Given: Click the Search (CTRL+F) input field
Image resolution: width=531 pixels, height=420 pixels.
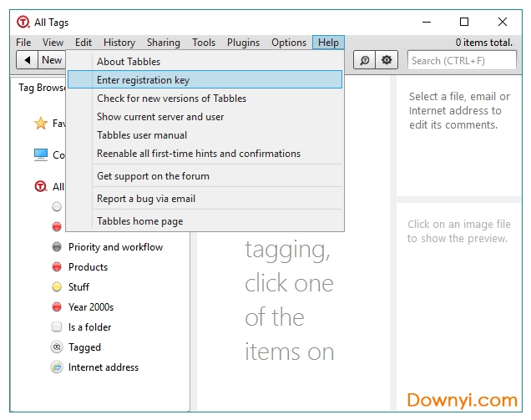Looking at the screenshot, I should point(460,60).
